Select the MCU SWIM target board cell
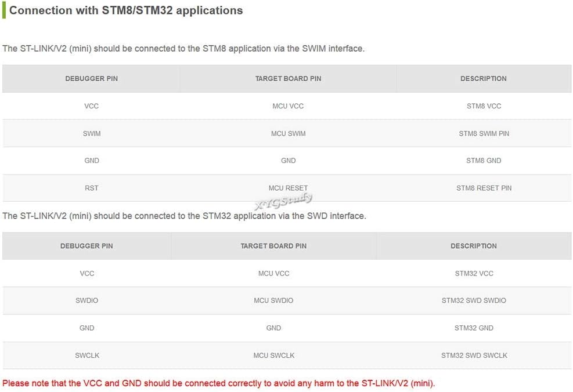The image size is (573, 392). tap(288, 133)
